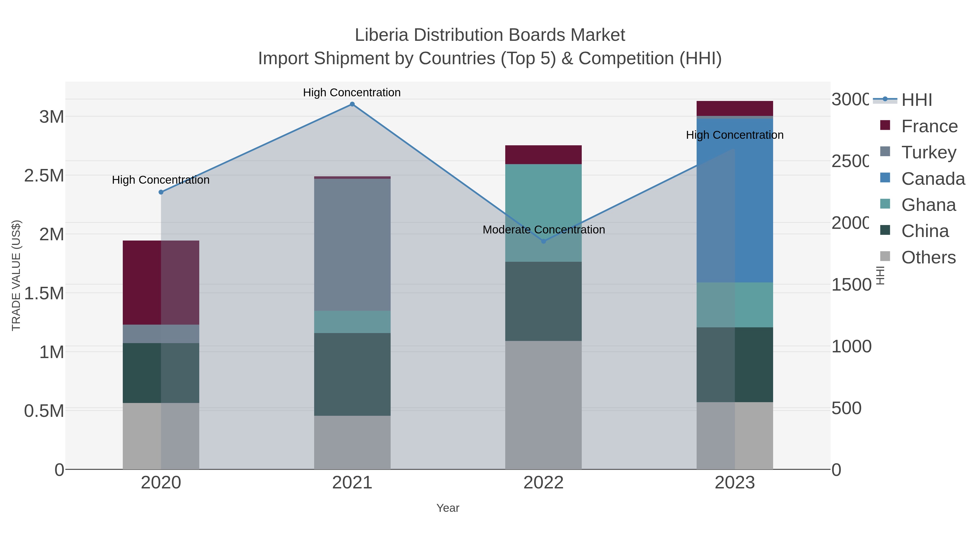Click the Others segment of 2021 bar
This screenshot has height=551, width=980.
point(352,443)
